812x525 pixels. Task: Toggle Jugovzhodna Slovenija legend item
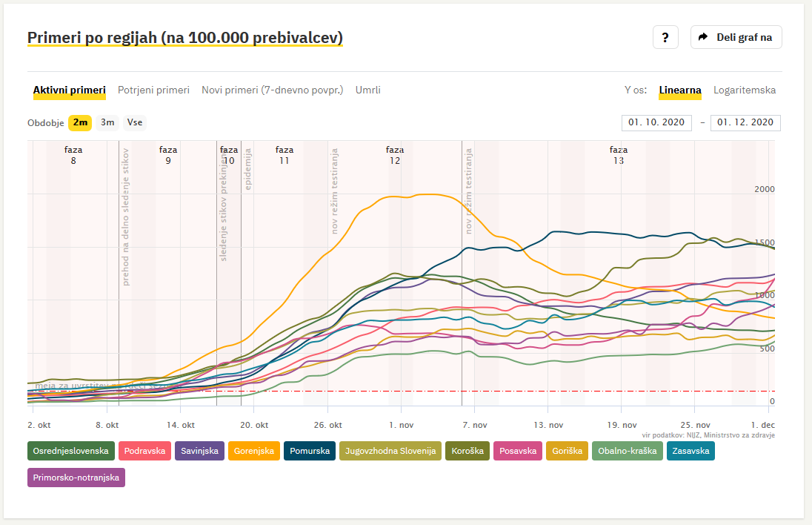[390, 451]
